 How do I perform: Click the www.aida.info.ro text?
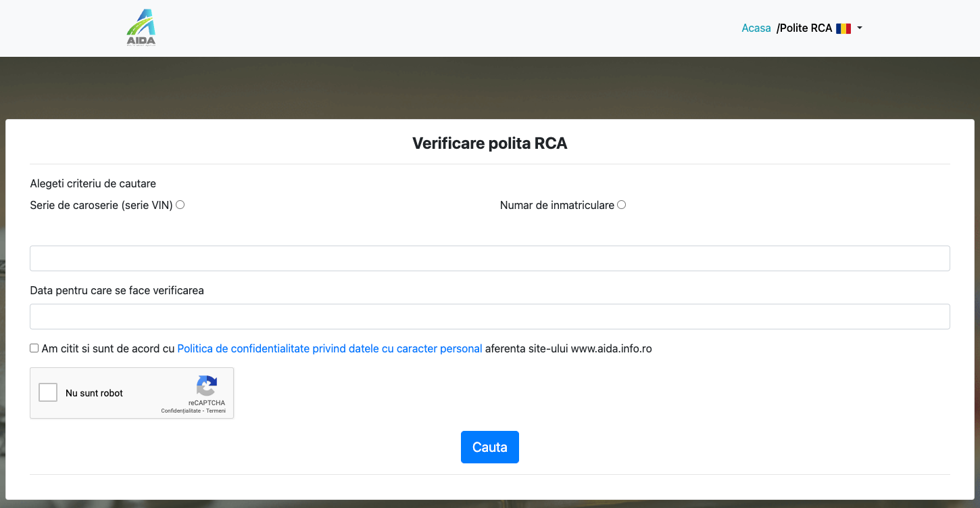pyautogui.click(x=611, y=349)
